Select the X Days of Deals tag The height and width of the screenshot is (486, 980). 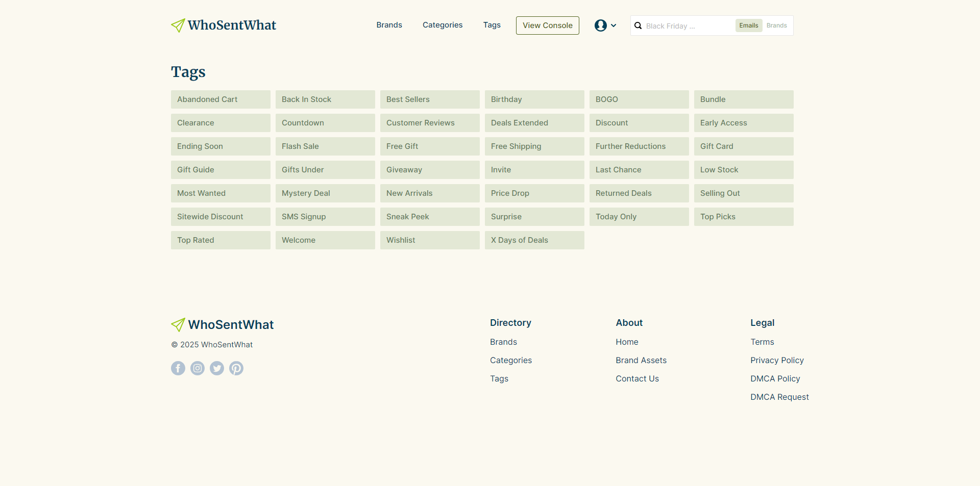pyautogui.click(x=534, y=240)
